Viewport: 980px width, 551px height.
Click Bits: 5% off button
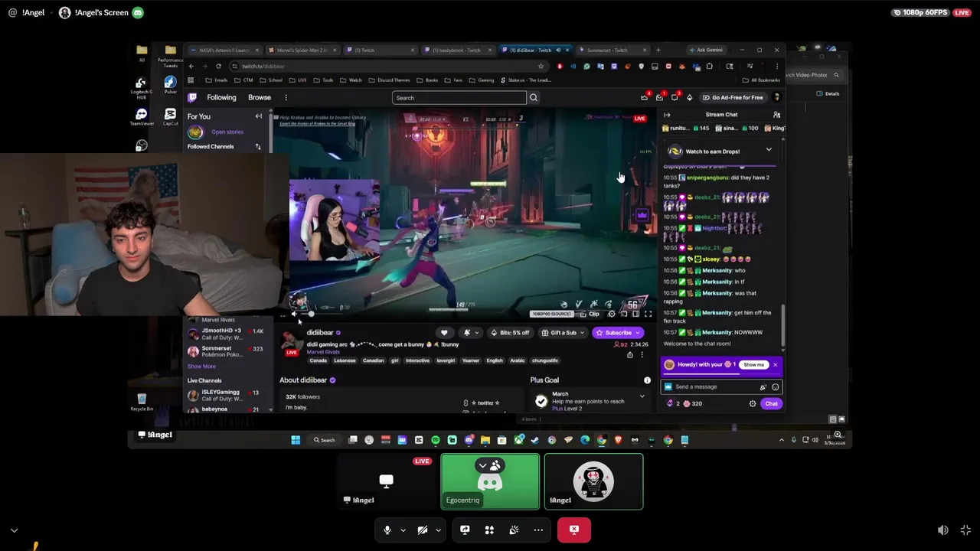pos(511,333)
